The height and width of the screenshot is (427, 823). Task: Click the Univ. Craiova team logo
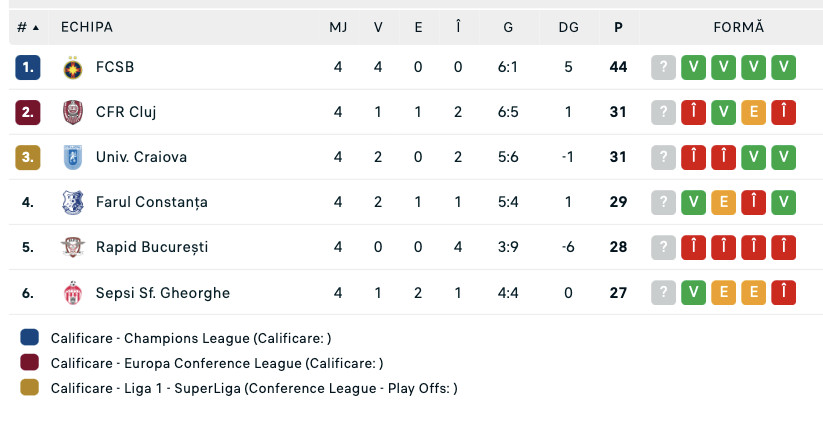(72, 157)
